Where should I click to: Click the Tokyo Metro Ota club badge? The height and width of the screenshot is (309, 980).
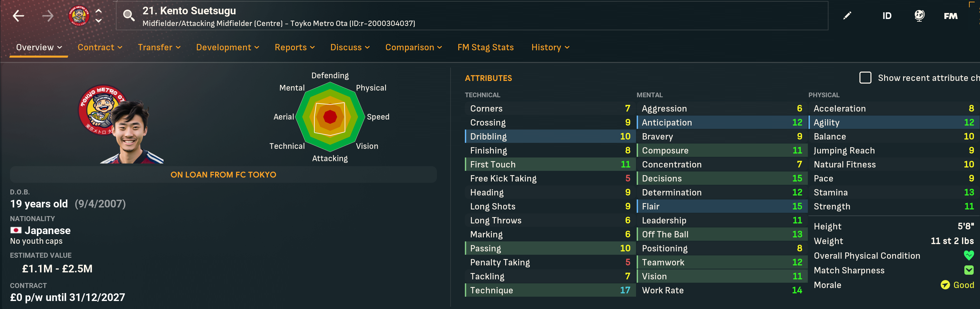tap(79, 16)
